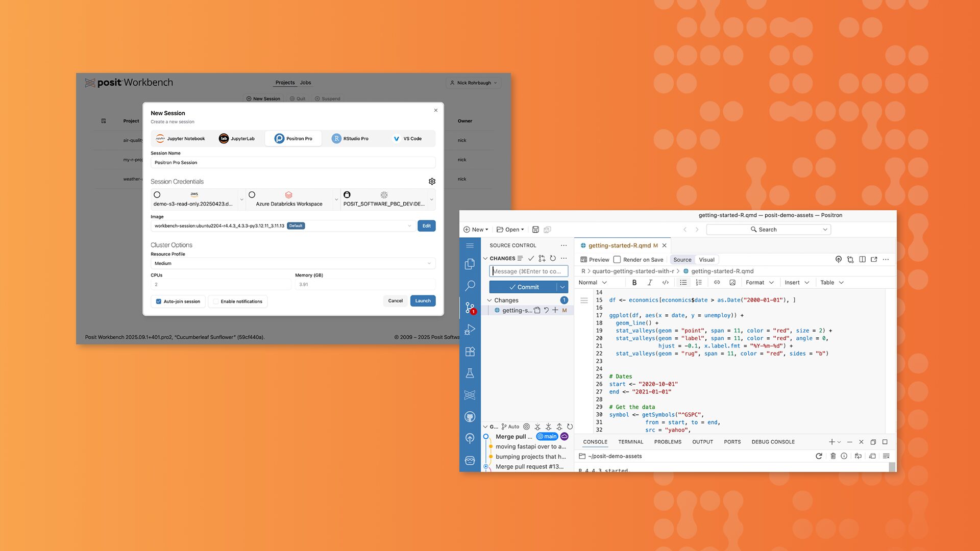980x551 pixels.
Task: Uncheck the Auto-join session checkbox
Action: click(159, 302)
